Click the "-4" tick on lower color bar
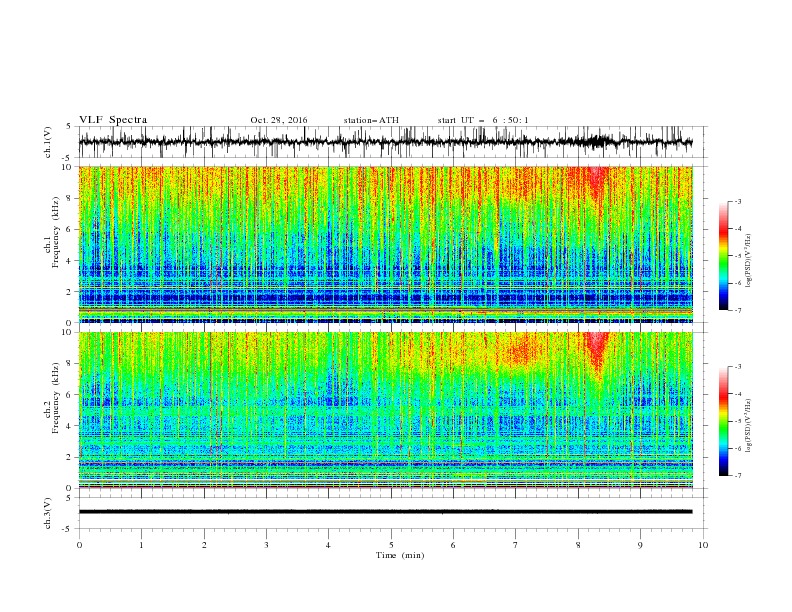The height and width of the screenshot is (612, 792). (737, 394)
